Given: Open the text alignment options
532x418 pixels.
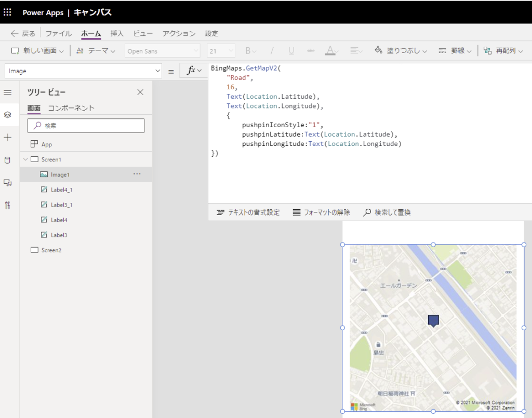Looking at the screenshot, I should pos(356,51).
